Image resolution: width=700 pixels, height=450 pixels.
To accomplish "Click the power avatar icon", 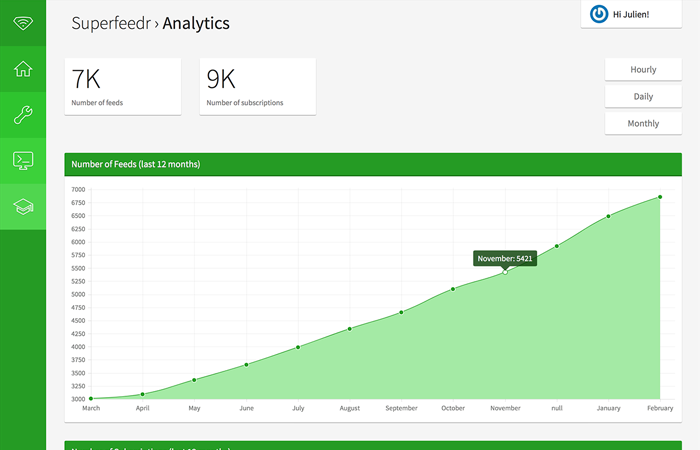I will tap(599, 14).
